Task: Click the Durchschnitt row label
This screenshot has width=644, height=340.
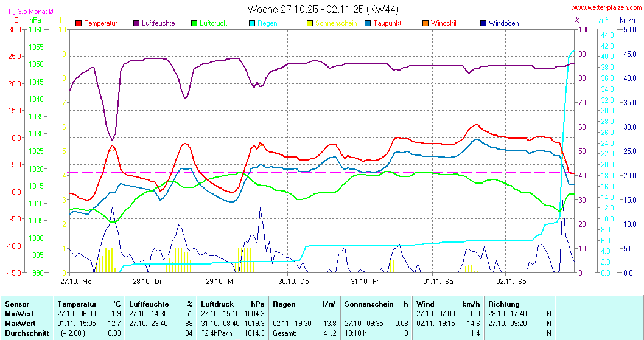Action: [x=24, y=333]
